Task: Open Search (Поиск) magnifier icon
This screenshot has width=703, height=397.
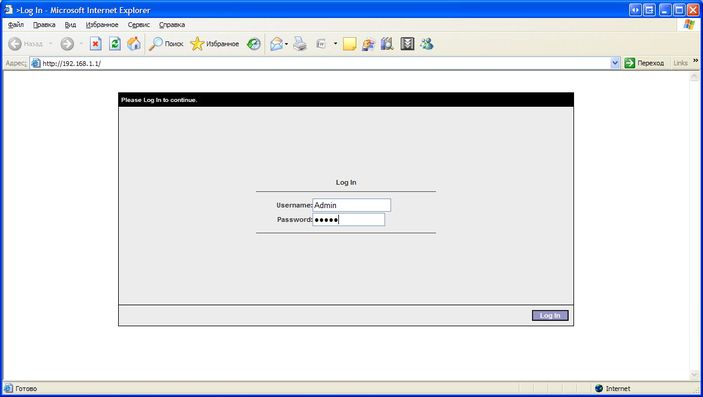Action: [156, 44]
